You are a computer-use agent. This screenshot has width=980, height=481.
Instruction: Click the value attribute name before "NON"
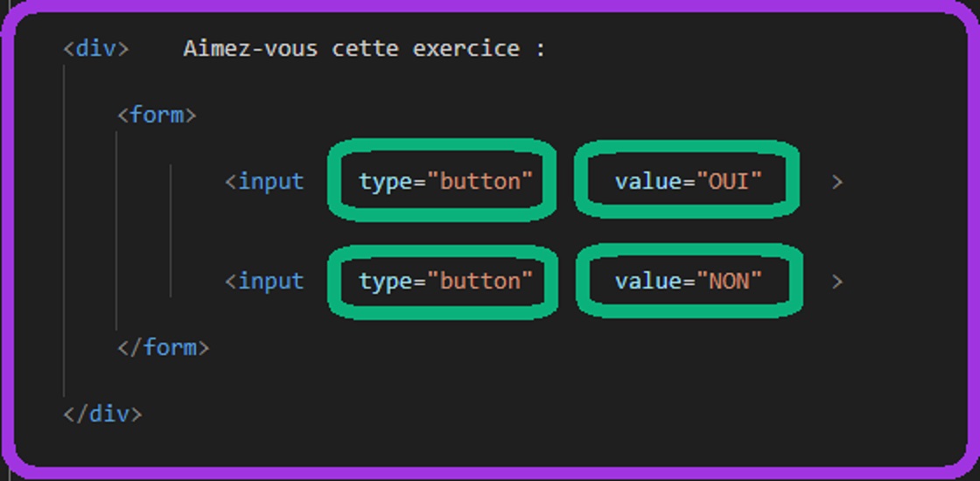tap(647, 281)
